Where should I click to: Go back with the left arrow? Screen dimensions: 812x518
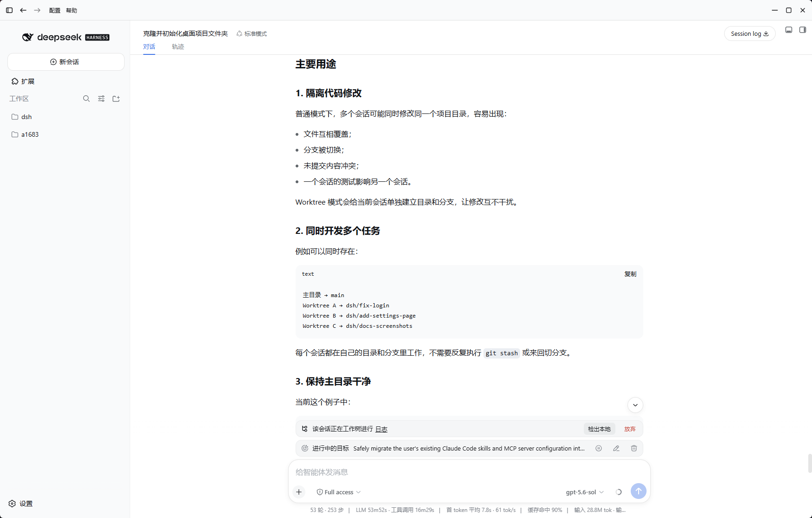click(23, 10)
